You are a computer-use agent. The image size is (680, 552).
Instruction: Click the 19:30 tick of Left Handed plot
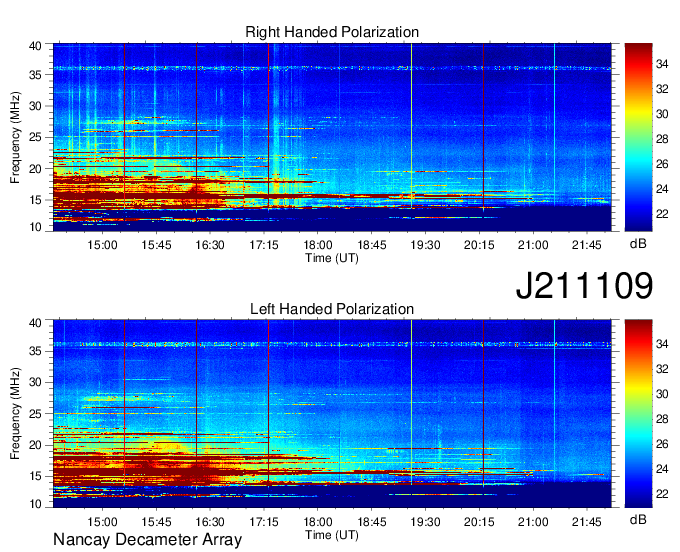pyautogui.click(x=425, y=522)
